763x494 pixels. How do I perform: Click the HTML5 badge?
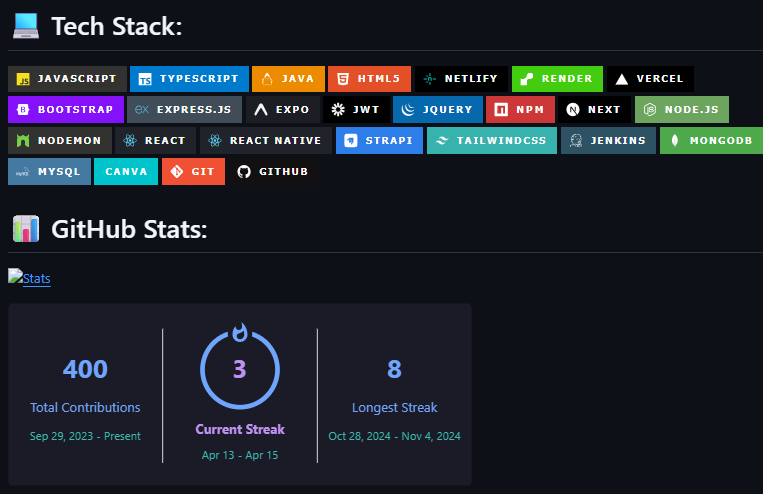tap(369, 79)
